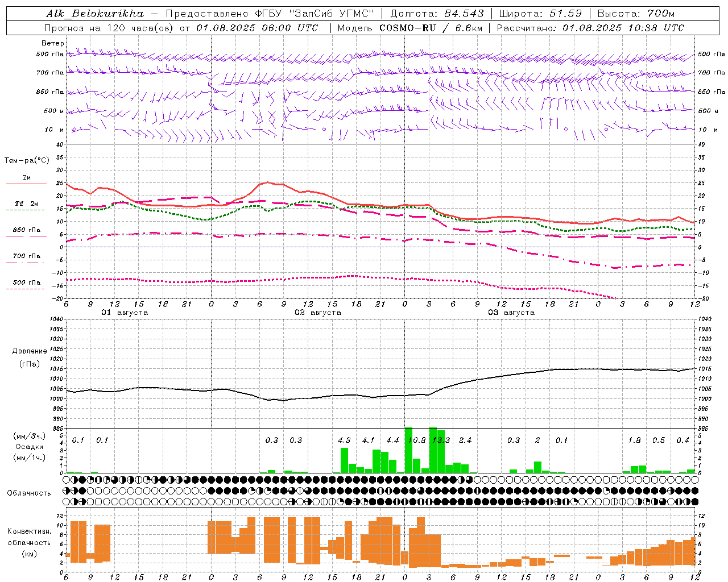Click the Конвективн. panel label
This screenshot has width=728, height=582.
pyautogui.click(x=29, y=531)
